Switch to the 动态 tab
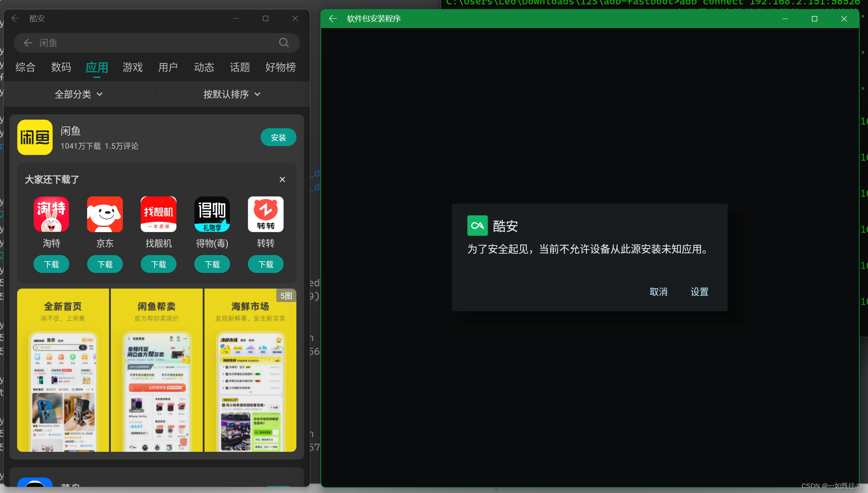This screenshot has height=493, width=868. click(204, 67)
